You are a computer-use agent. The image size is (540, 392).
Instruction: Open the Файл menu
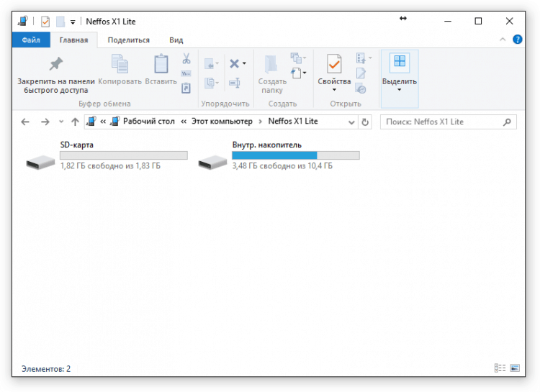[x=31, y=40]
